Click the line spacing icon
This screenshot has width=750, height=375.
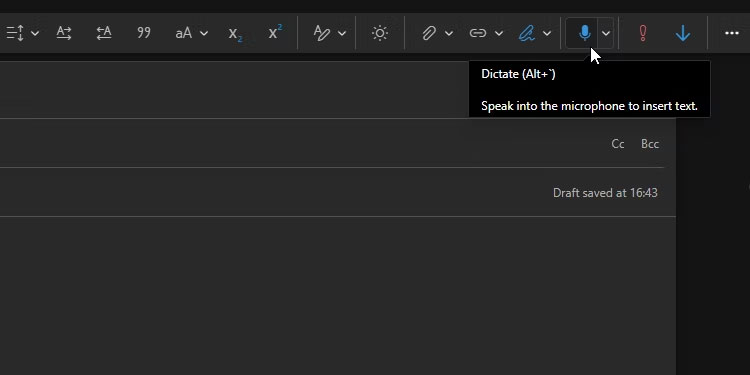point(15,33)
